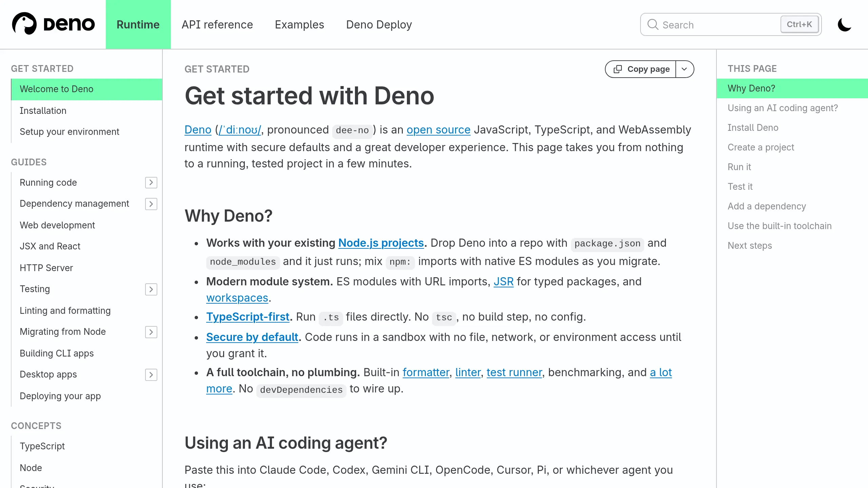
Task: Switch to the Runtime tab
Action: coord(138,24)
